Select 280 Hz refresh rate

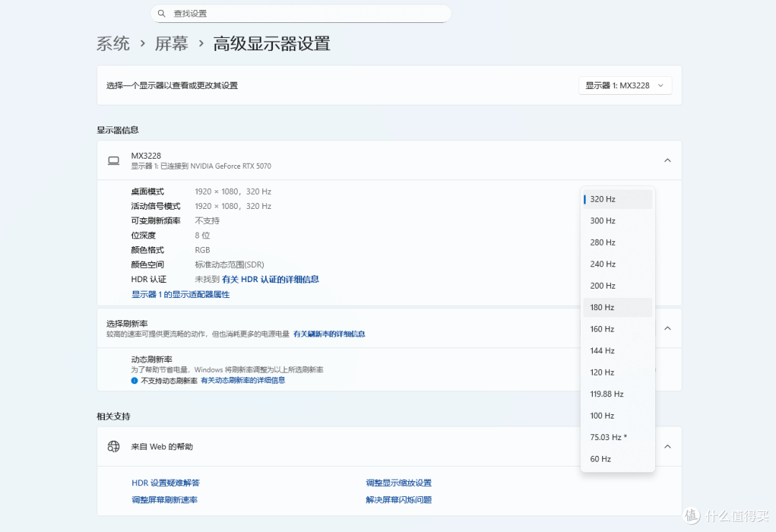pyautogui.click(x=618, y=242)
